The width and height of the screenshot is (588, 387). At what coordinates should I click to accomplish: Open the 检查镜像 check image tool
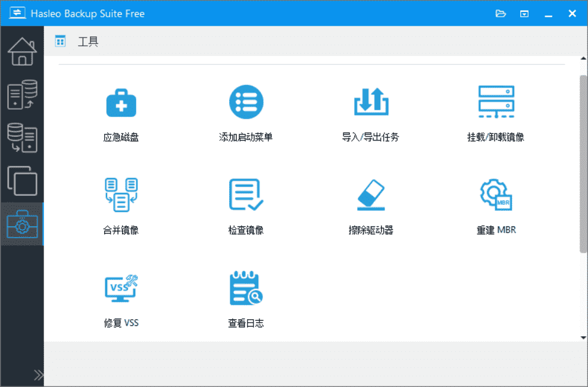click(x=246, y=195)
